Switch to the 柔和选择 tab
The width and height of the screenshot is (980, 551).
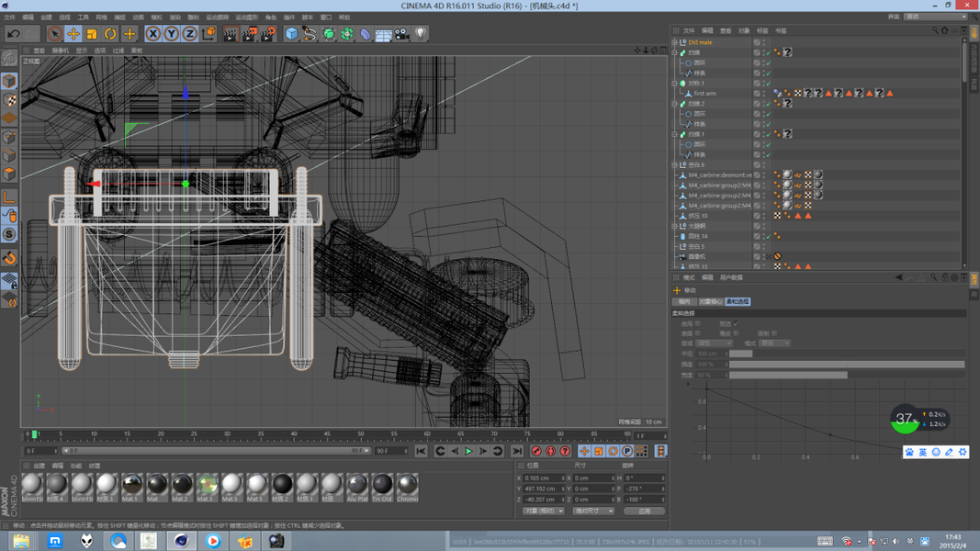tap(738, 301)
